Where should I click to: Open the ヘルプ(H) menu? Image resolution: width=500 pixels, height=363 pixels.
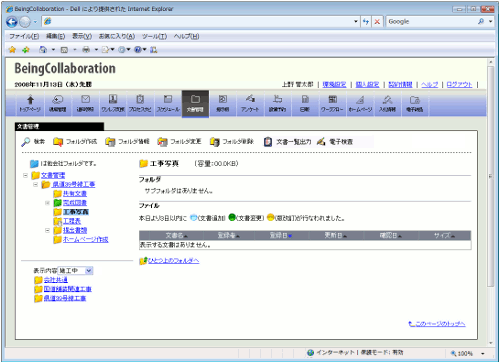[186, 36]
